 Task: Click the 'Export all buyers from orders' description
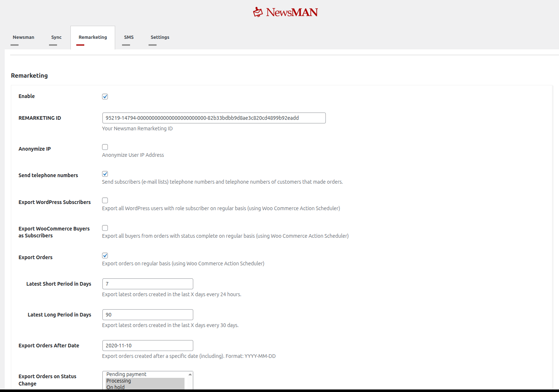225,236
